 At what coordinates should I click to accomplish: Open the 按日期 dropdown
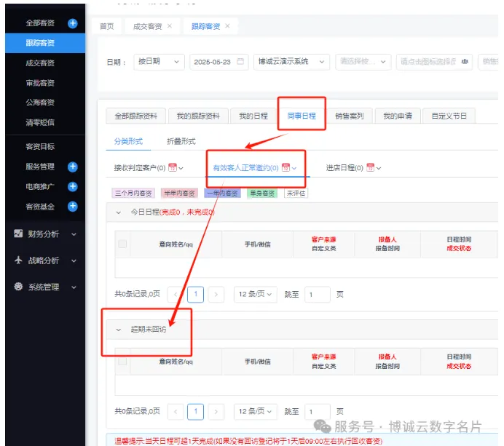pos(158,62)
